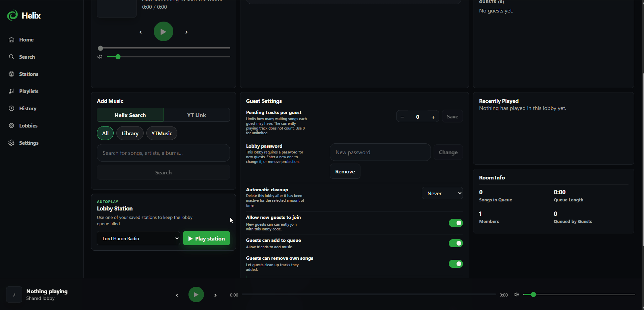Switch to the Helix Search tab
Image resolution: width=644 pixels, height=310 pixels.
point(130,115)
